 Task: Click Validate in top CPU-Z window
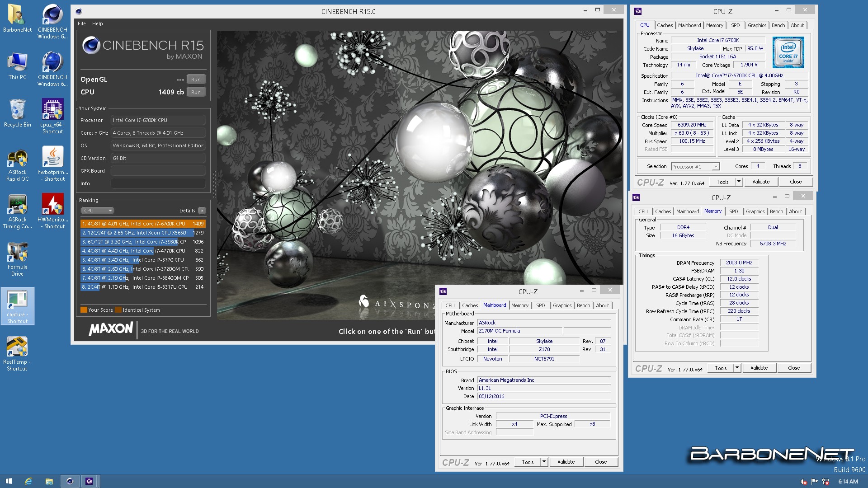(761, 182)
